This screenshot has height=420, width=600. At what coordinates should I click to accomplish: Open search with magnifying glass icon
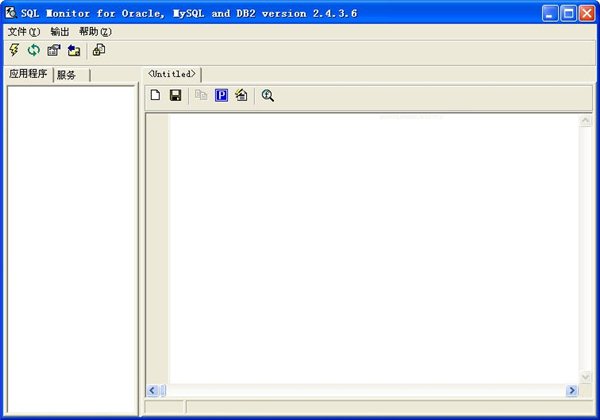pyautogui.click(x=267, y=95)
